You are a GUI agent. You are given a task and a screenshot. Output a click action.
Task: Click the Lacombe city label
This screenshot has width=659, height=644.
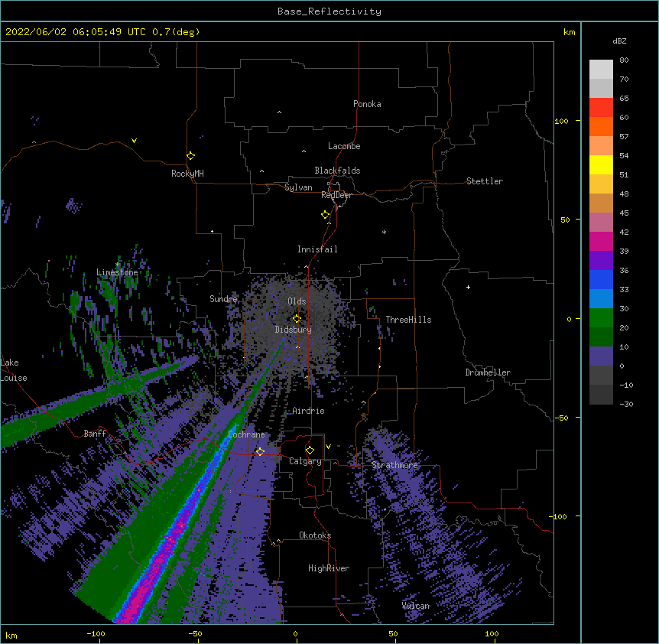pyautogui.click(x=344, y=146)
